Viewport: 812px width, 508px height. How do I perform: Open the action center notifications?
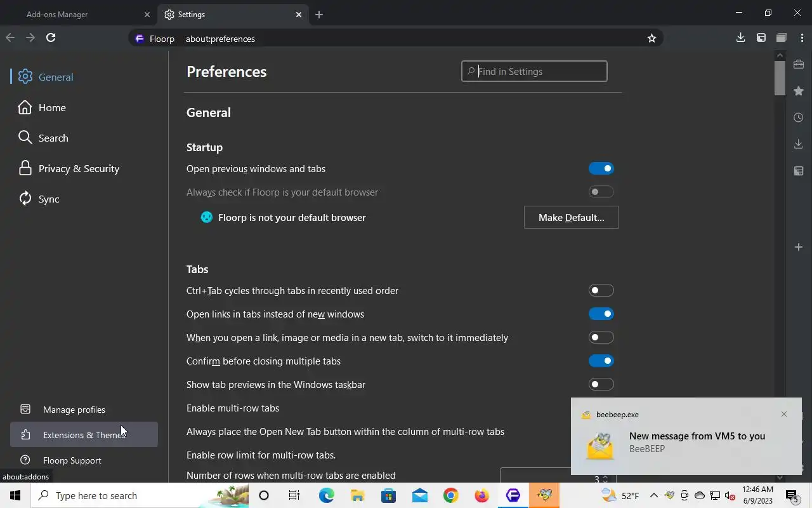click(x=792, y=495)
